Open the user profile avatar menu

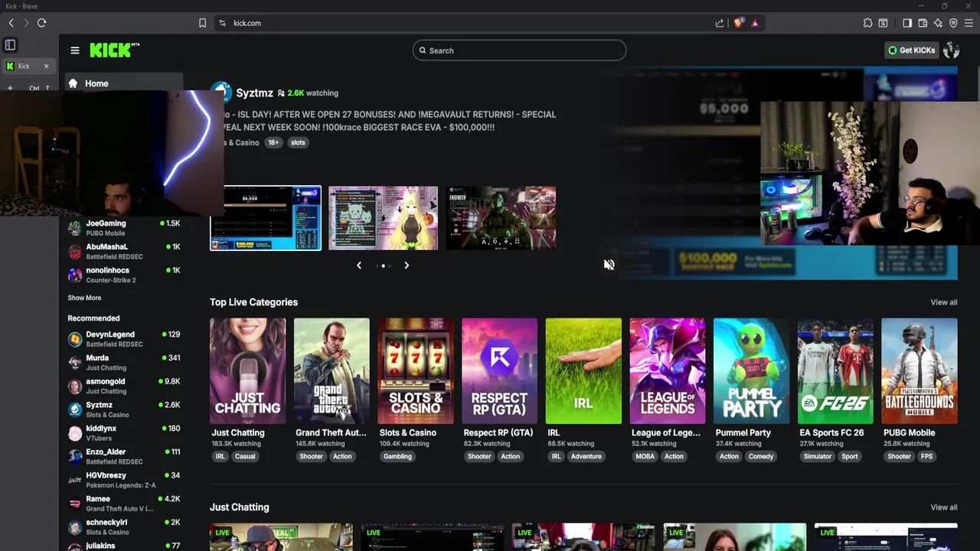[952, 51]
